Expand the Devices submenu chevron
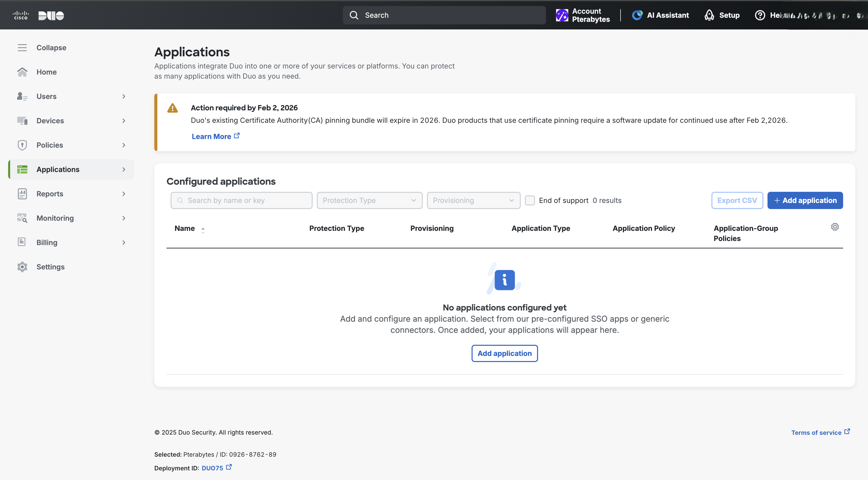Image resolution: width=868 pixels, height=480 pixels. pos(124,121)
